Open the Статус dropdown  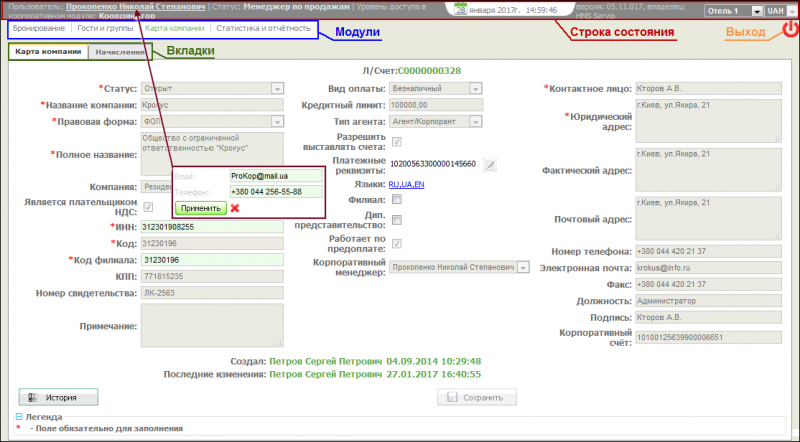tap(277, 88)
